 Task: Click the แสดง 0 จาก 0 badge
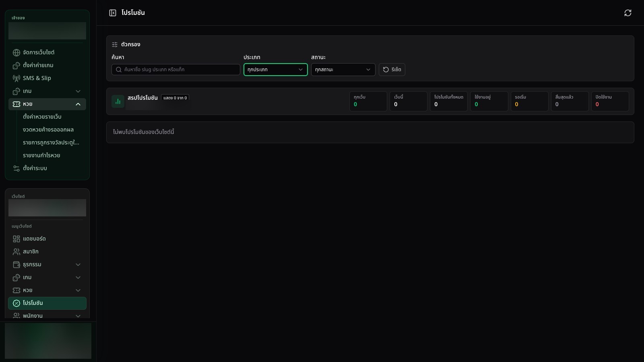tap(175, 98)
